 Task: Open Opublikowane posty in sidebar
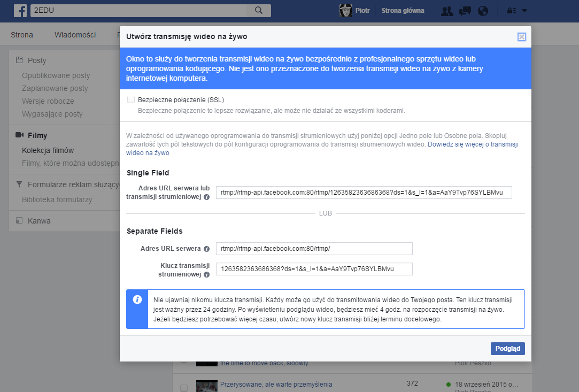tap(56, 75)
